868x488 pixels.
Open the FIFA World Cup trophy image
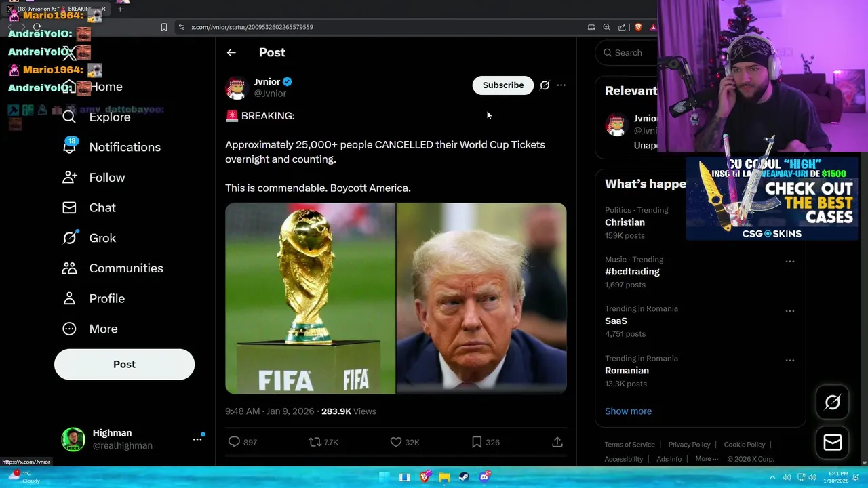(310, 298)
